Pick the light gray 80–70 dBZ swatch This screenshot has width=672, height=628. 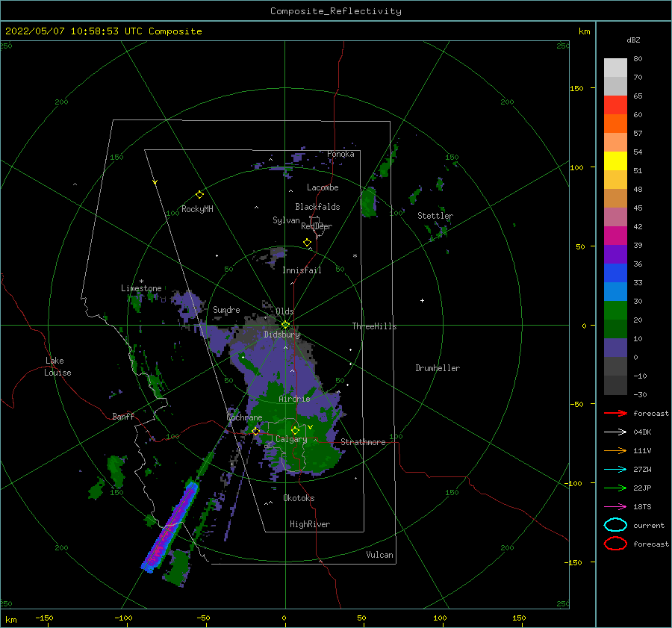[615, 68]
